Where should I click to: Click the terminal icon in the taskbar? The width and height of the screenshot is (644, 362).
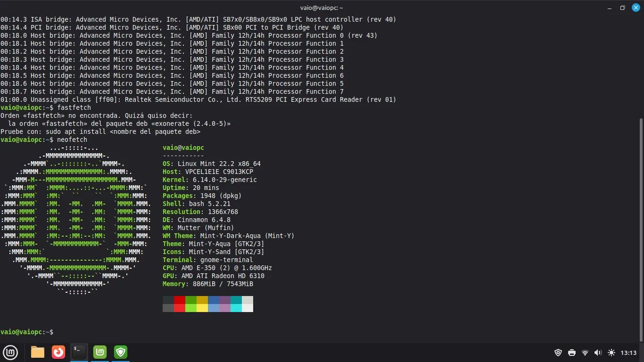(79, 352)
